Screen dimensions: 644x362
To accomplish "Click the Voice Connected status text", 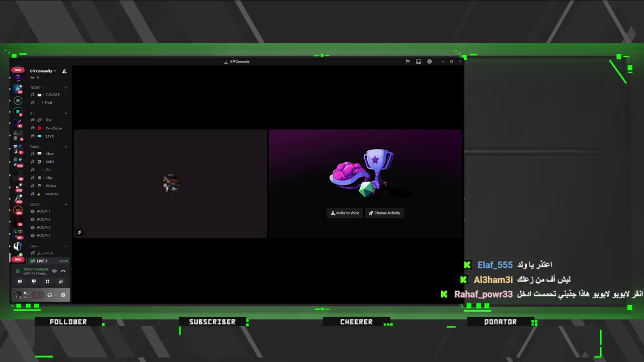I will pos(36,269).
